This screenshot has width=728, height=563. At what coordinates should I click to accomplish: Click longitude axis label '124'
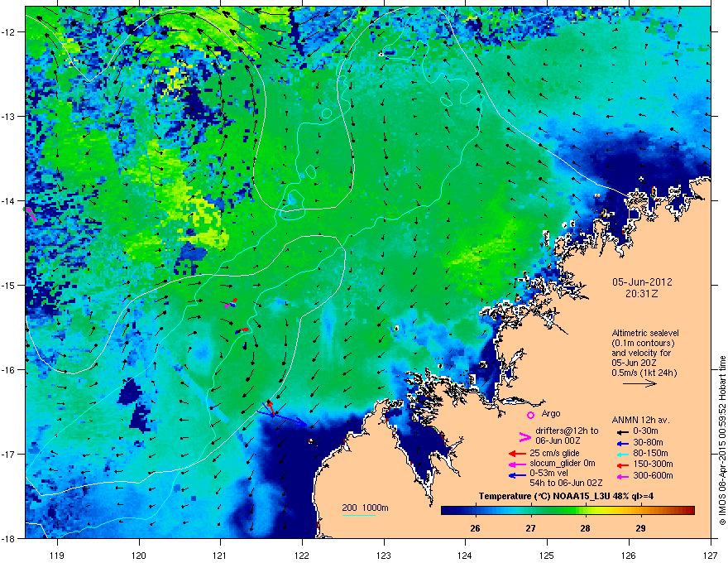[465, 556]
